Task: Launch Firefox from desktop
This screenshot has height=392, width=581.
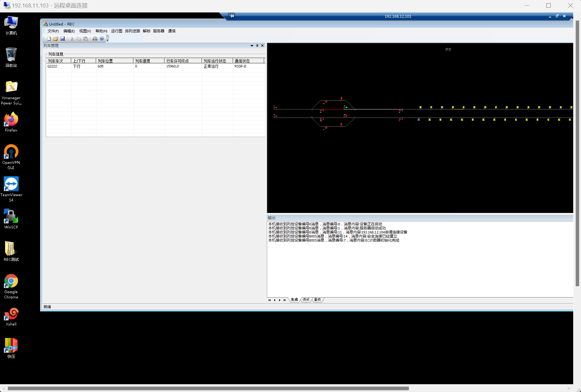Action: (x=11, y=122)
